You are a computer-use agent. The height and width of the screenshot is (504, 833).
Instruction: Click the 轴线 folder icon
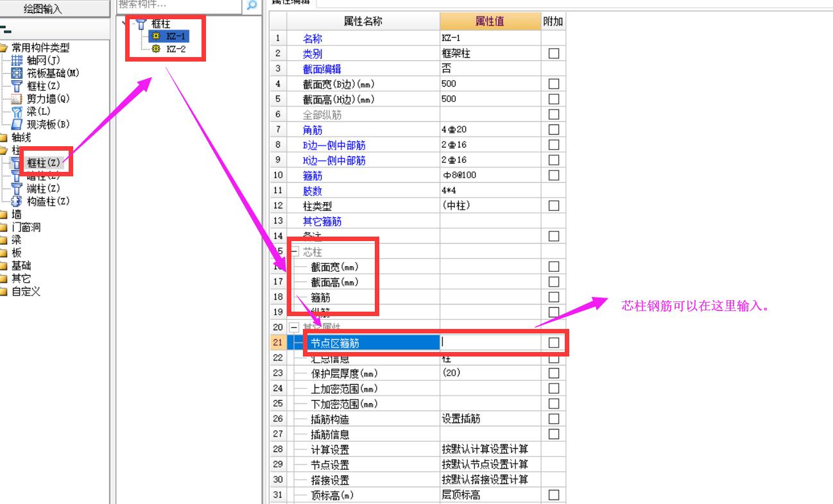(x=4, y=137)
